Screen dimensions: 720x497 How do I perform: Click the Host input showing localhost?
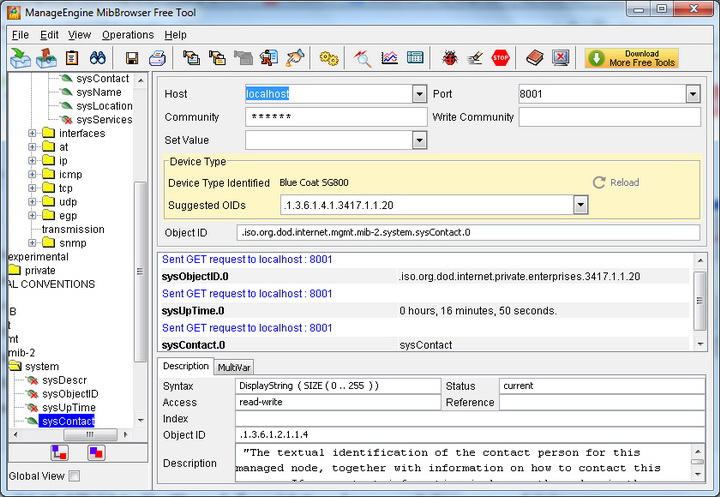coord(329,94)
